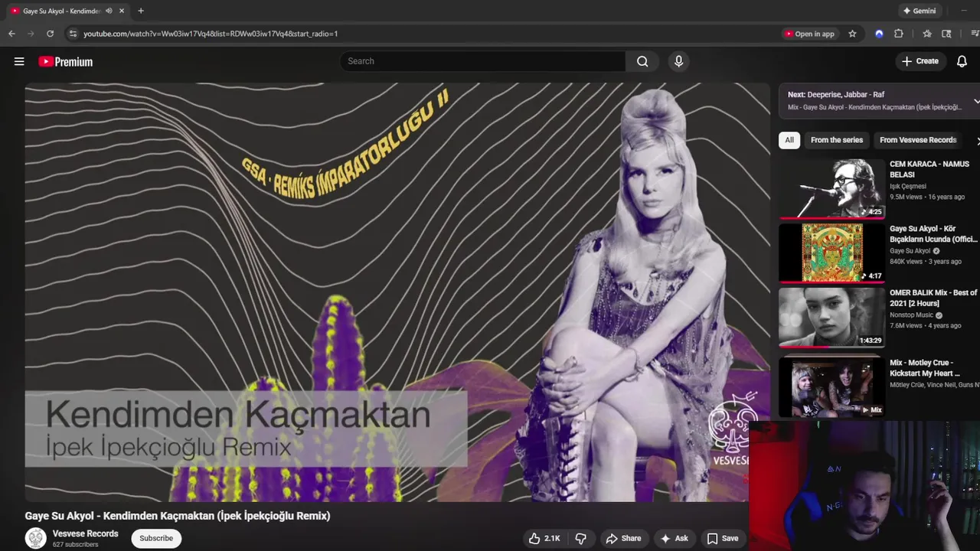This screenshot has width=980, height=551.
Task: Bookmark this tab with star icon
Action: [x=852, y=34]
